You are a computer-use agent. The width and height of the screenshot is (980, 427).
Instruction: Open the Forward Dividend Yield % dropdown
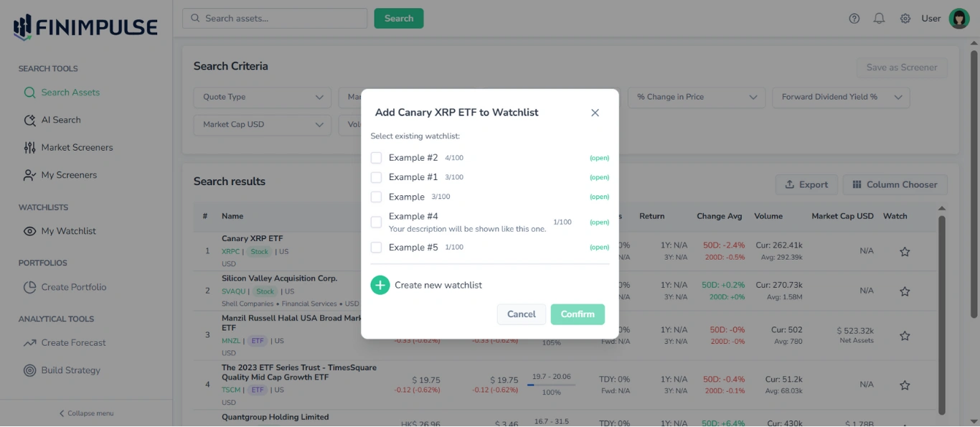840,97
